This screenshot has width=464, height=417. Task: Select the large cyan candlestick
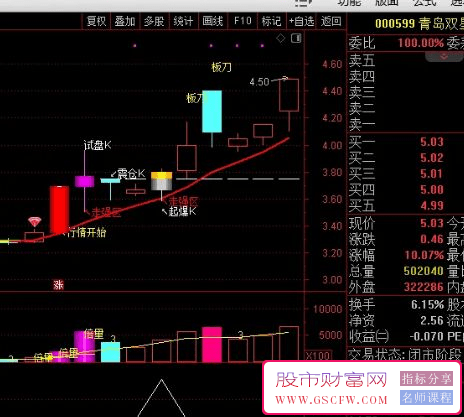click(212, 111)
